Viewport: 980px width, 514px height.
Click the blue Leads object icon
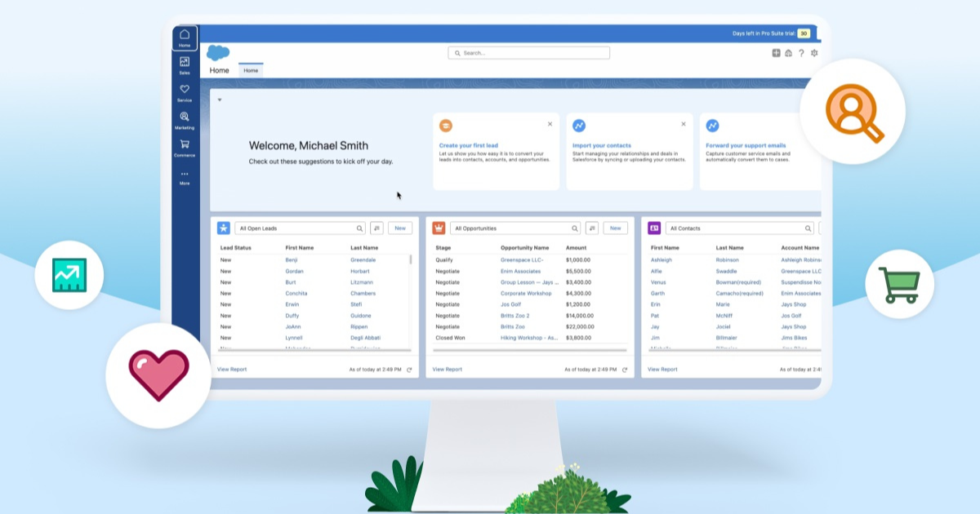tap(223, 228)
